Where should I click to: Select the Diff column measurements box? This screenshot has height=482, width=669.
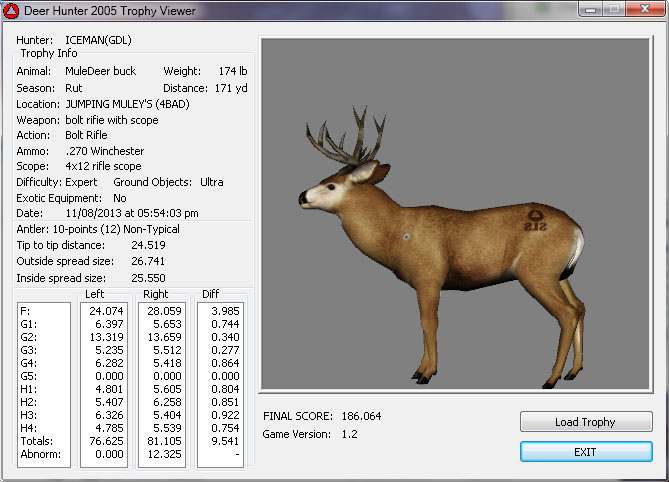click(x=221, y=384)
